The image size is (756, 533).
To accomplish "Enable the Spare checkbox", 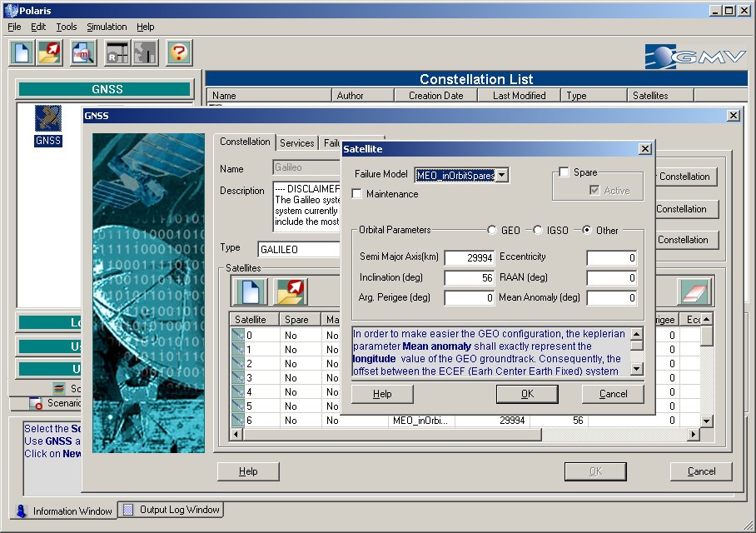I will [x=564, y=172].
